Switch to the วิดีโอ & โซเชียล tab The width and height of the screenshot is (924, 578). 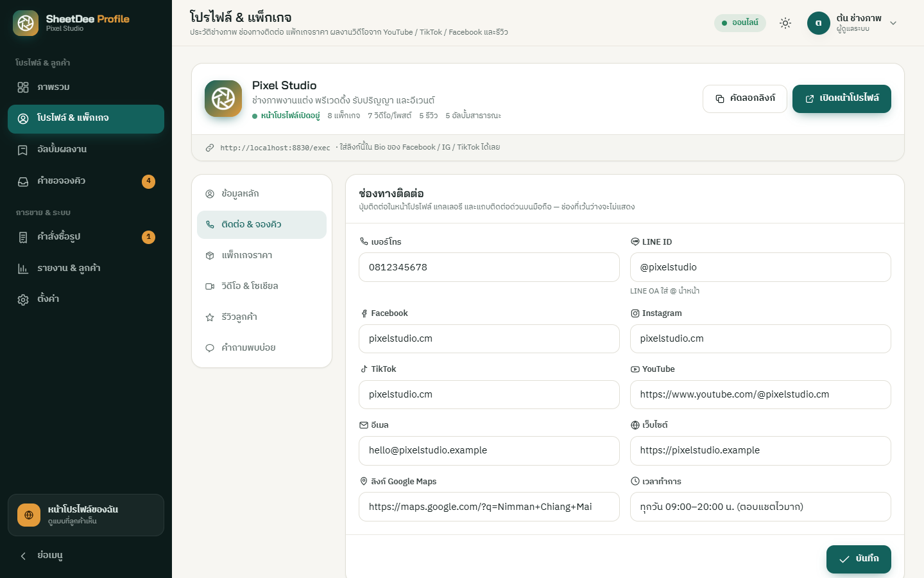click(262, 286)
